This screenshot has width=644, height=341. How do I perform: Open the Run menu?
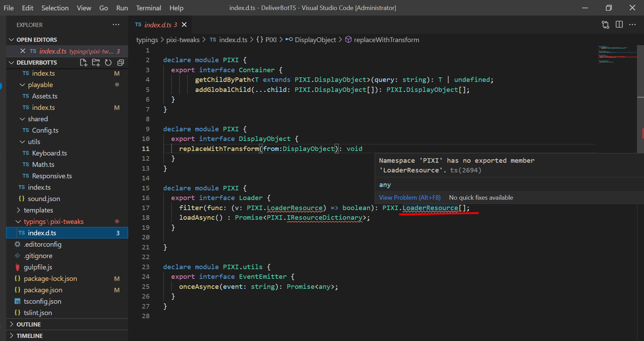(x=122, y=8)
